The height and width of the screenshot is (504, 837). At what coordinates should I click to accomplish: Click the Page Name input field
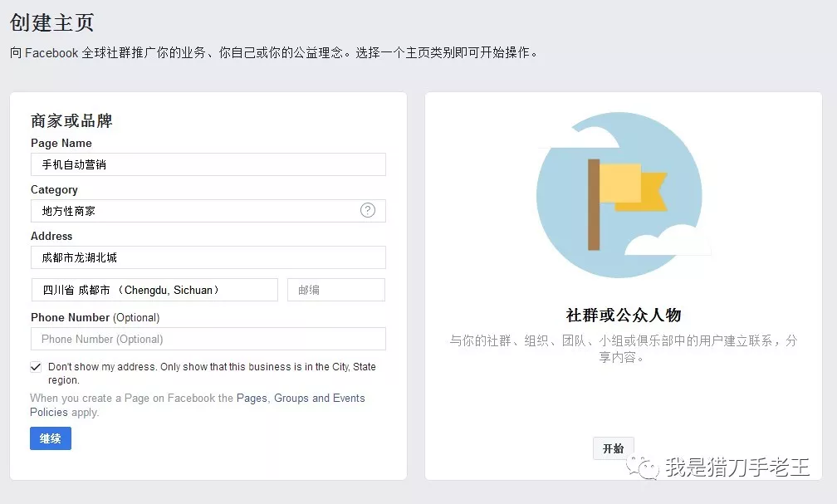click(208, 164)
